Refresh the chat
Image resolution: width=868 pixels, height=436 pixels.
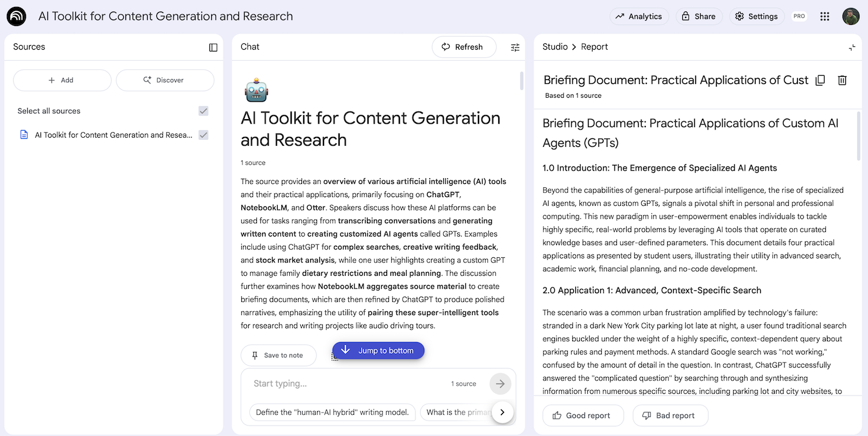point(464,47)
